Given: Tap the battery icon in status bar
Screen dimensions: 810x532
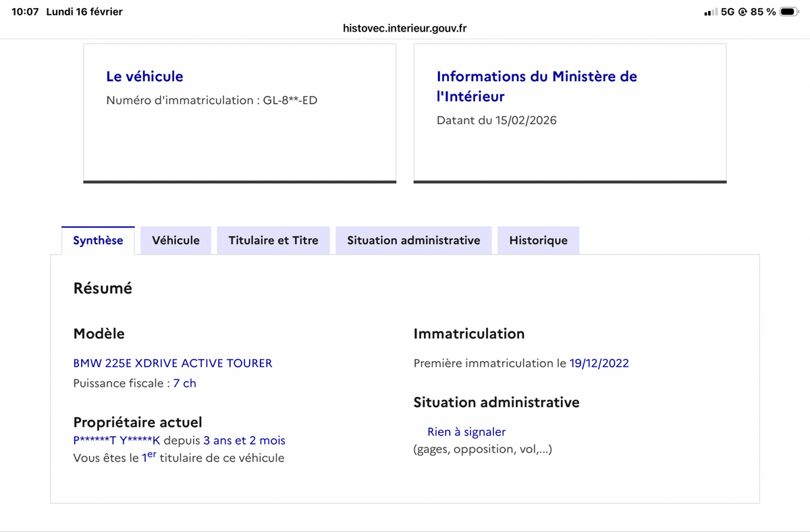Looking at the screenshot, I should click(x=789, y=11).
